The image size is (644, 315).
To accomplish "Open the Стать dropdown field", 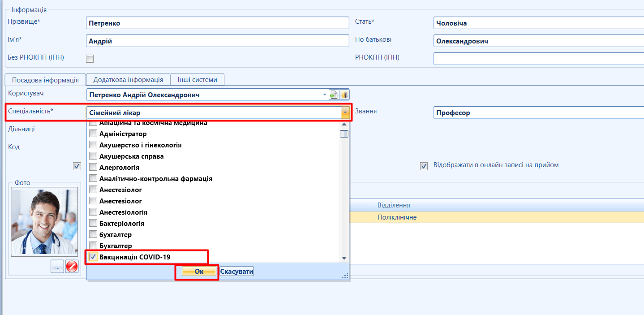I will [537, 23].
